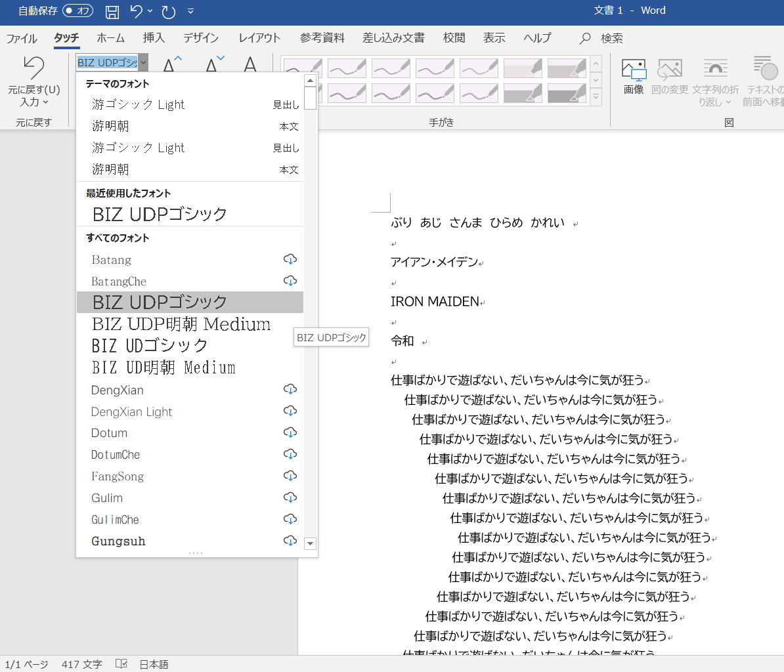Screen dimensions: 784x672
Task: Select first pen in top row of 手がき gallery
Action: coord(303,68)
